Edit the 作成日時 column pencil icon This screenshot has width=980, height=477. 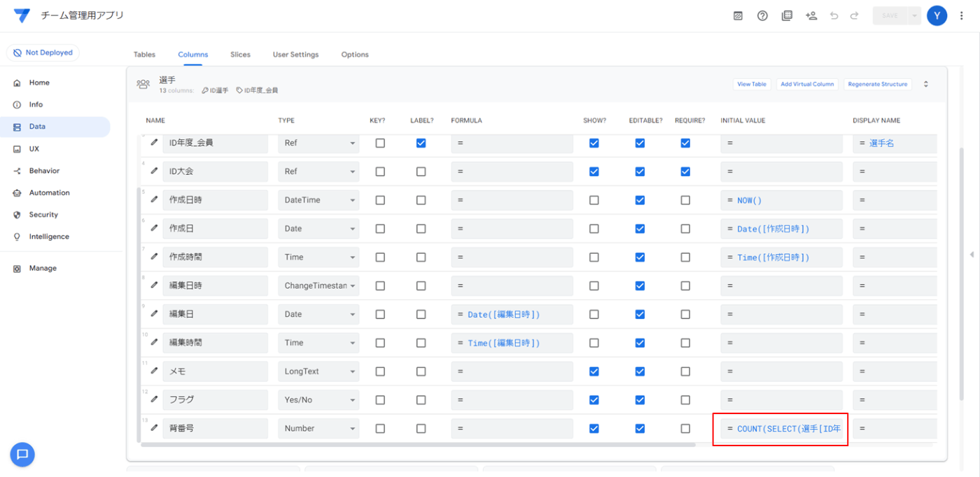click(x=154, y=199)
